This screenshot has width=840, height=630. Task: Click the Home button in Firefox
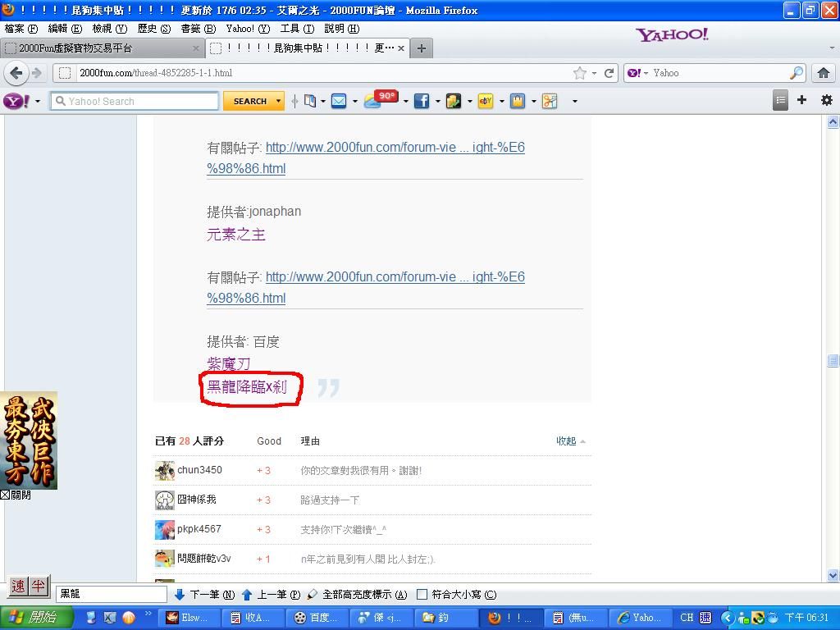click(823, 73)
